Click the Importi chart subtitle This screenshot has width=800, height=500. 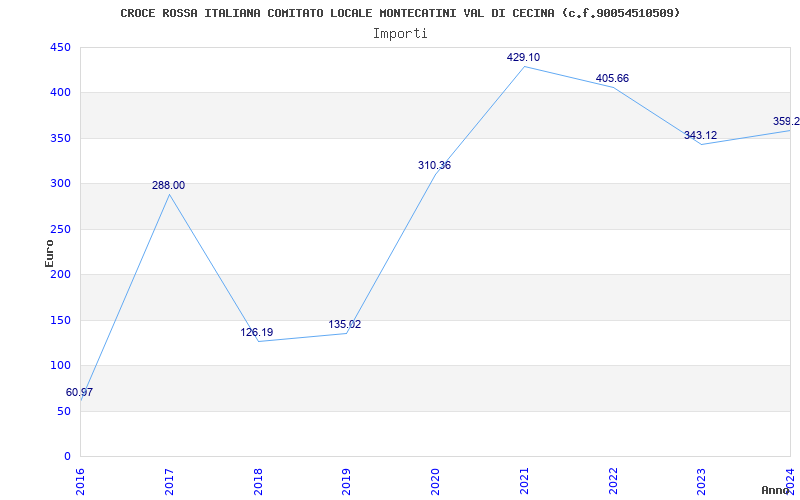tap(400, 34)
